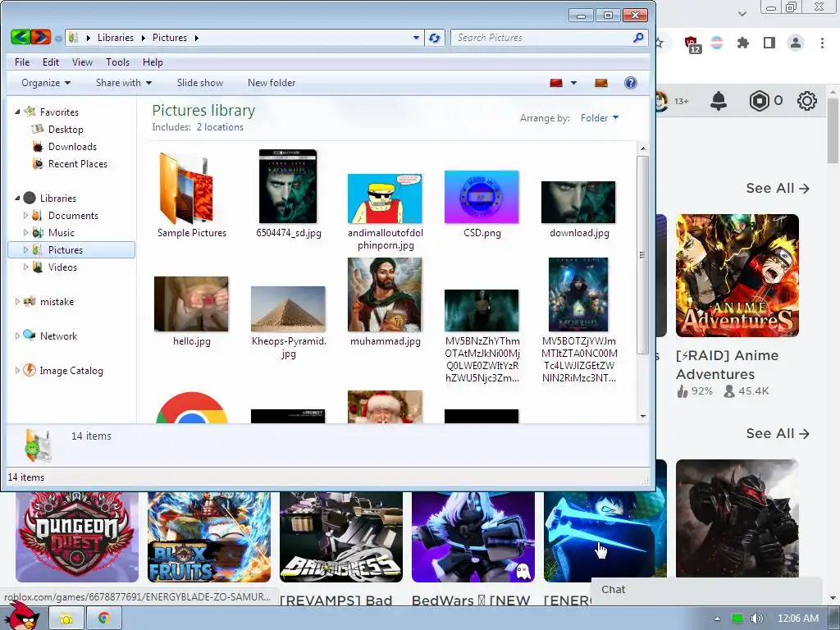Collapse the Favorites tree section
This screenshot has width=840, height=630.
coord(17,112)
